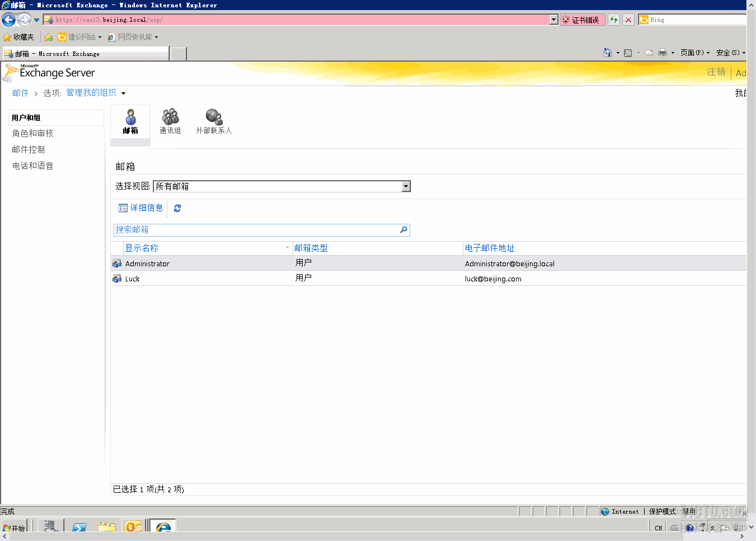Open PowerShell from taskbar
Viewport: 756px width, 541px height.
79,526
